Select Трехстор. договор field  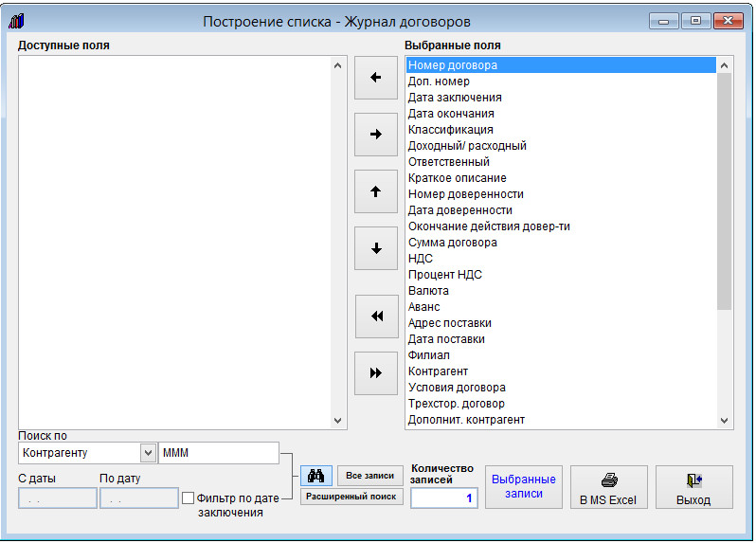click(562, 404)
